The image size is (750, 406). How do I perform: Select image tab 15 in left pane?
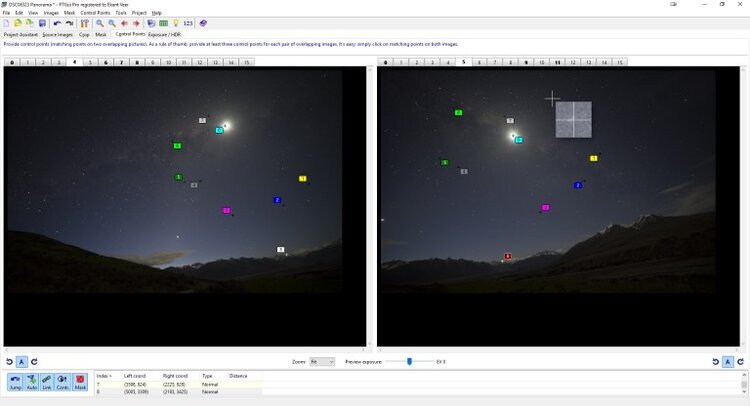click(246, 62)
